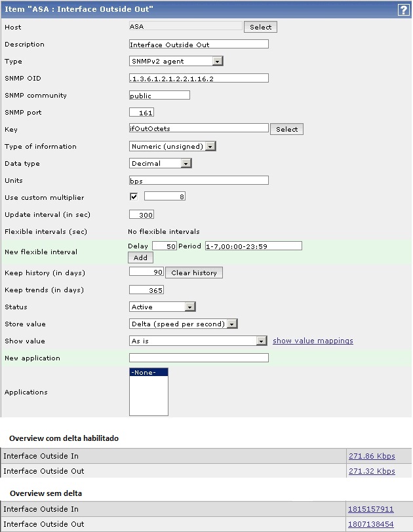The image size is (413, 532).
Task: Toggle the Use custom multiplier checkbox
Action: click(x=134, y=197)
